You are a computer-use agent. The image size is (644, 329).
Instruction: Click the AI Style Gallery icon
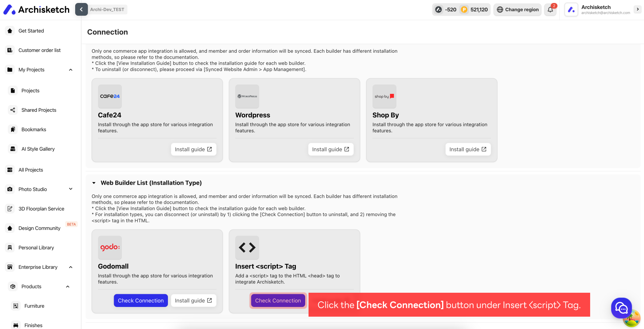[x=13, y=149]
